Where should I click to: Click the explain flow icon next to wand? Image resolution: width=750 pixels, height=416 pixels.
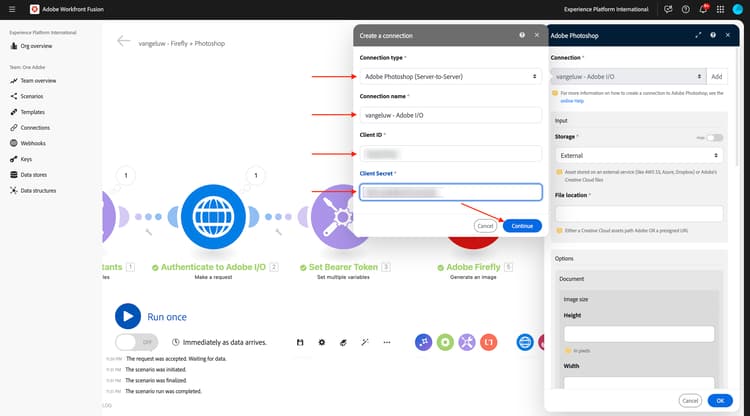tap(343, 342)
